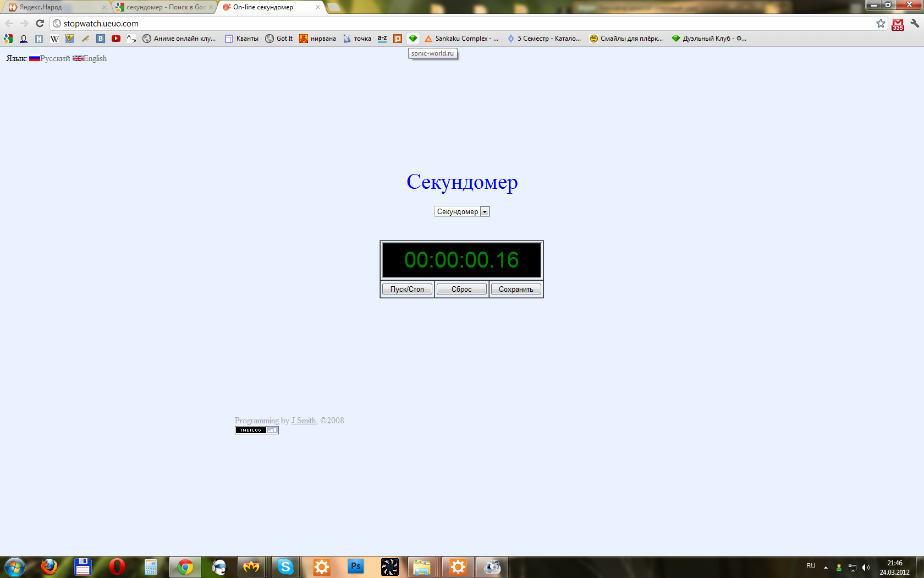
Task: Bookmark this page with the star
Action: tap(881, 23)
